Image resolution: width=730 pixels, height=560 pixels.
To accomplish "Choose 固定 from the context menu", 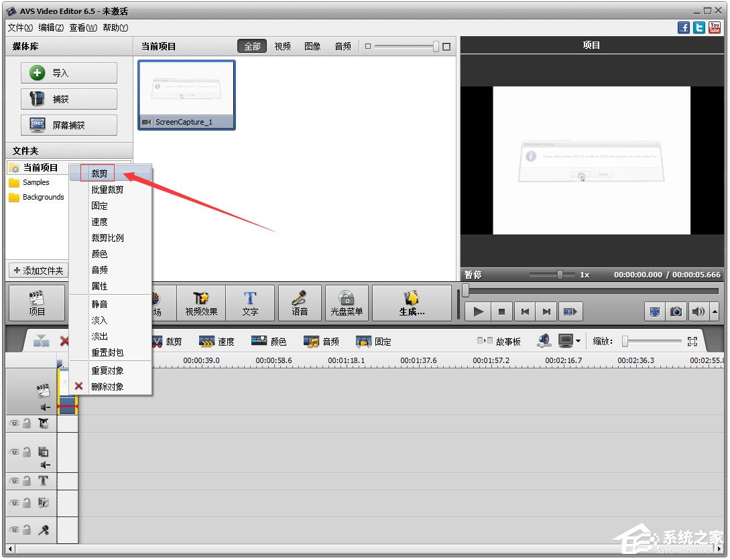I will point(111,206).
